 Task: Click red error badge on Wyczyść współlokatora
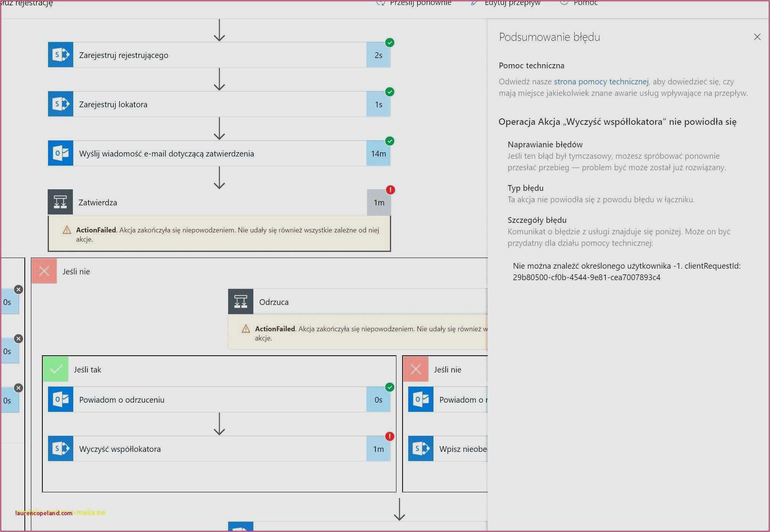click(x=390, y=436)
